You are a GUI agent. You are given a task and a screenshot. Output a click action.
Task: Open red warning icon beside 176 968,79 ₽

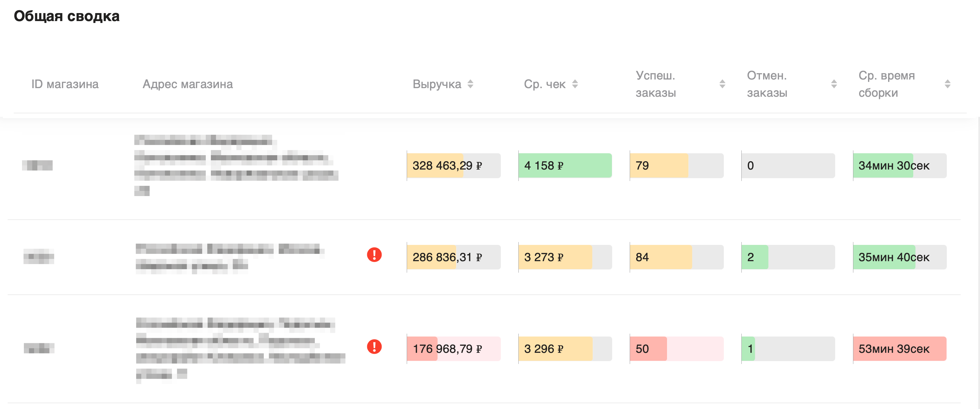(374, 346)
